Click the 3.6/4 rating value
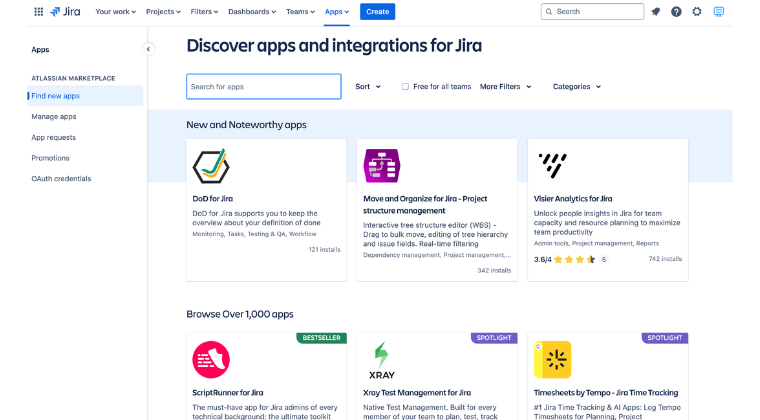The width and height of the screenshot is (760, 420). pos(542,260)
